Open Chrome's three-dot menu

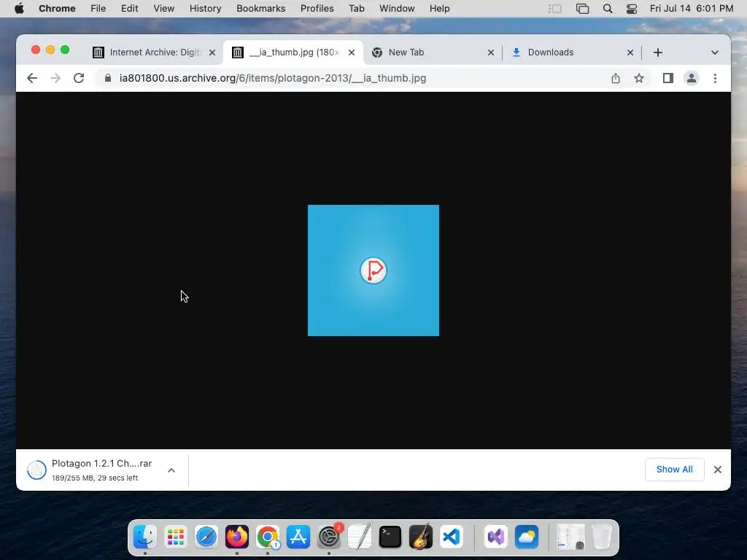(x=715, y=78)
